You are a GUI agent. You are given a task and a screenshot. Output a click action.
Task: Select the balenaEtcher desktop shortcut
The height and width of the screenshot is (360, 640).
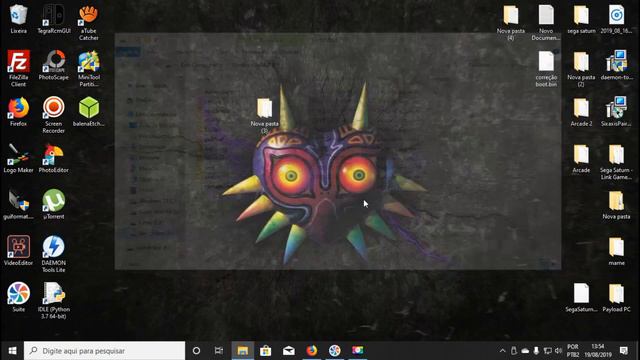89,111
